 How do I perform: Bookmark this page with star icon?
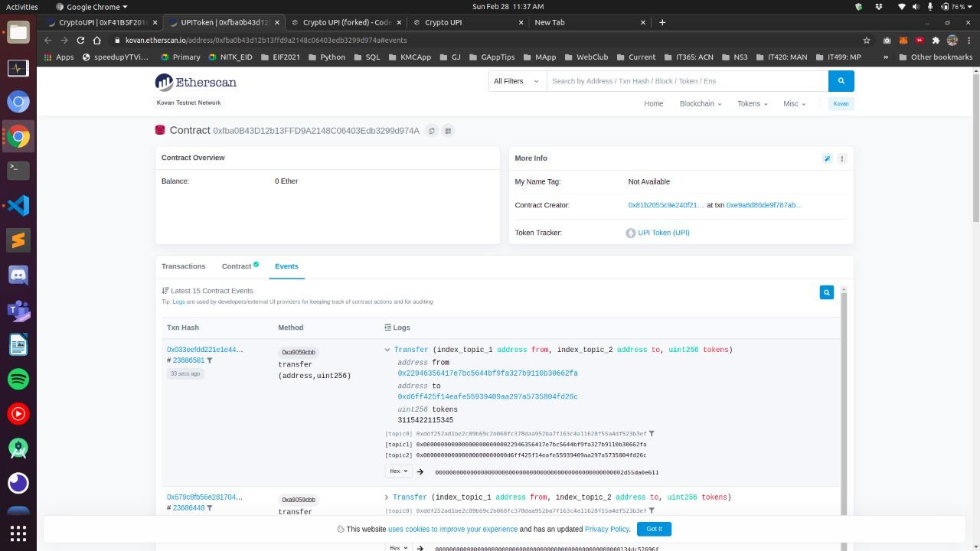pyautogui.click(x=867, y=40)
